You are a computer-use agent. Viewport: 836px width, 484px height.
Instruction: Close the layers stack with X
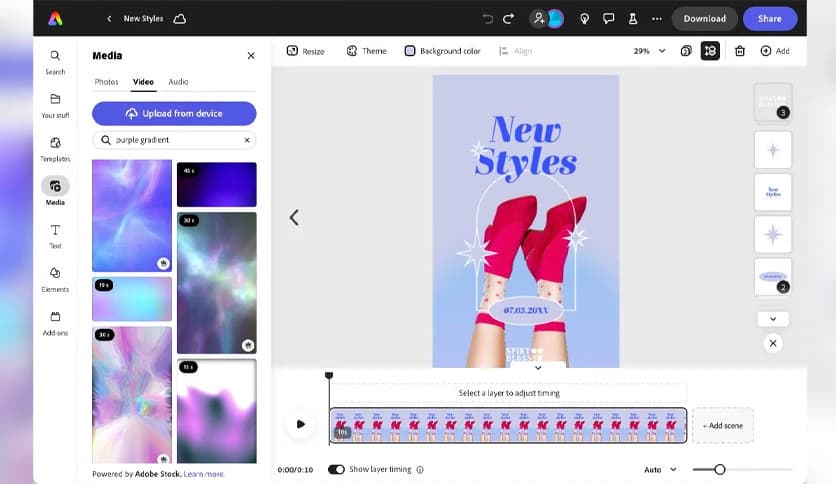click(773, 343)
